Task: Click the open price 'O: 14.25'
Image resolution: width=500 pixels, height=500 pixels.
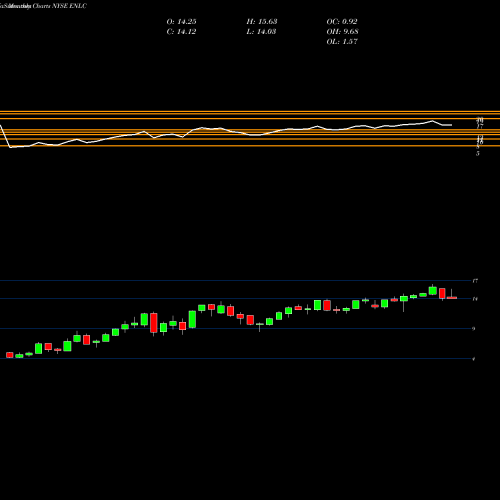Action: click(x=181, y=22)
